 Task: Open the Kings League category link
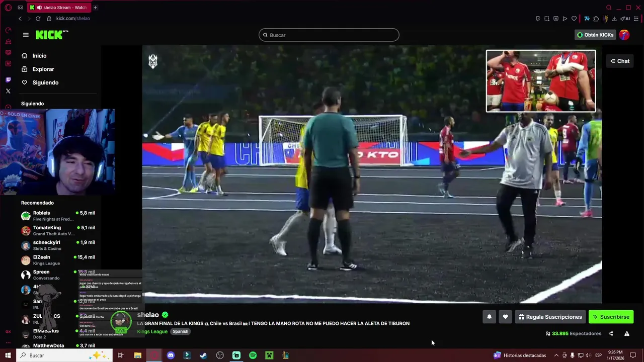click(152, 331)
